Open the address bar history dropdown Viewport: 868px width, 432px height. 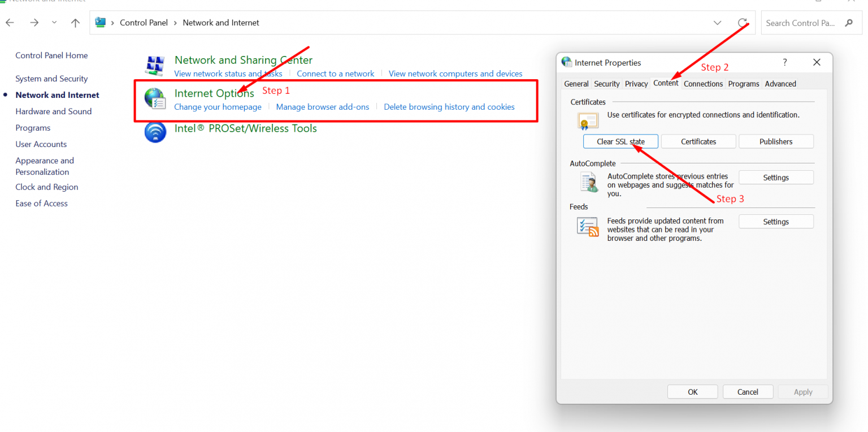[718, 23]
